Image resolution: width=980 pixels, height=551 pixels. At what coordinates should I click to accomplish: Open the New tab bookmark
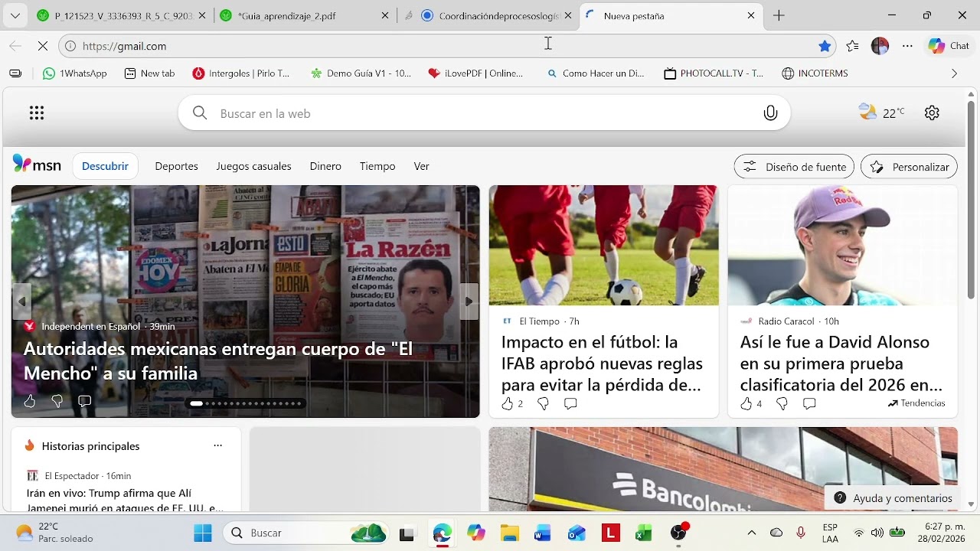[149, 73]
